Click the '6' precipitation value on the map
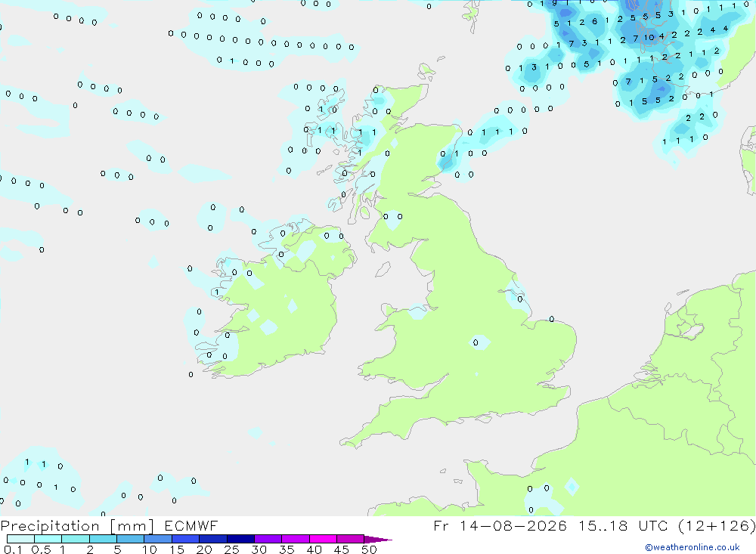 click(x=594, y=21)
